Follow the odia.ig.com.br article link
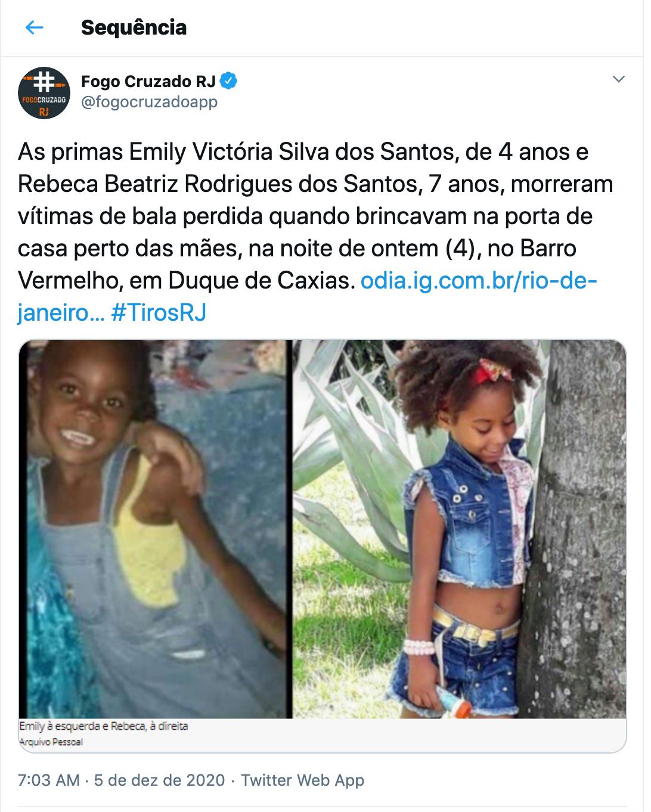The image size is (651, 812). click(479, 280)
